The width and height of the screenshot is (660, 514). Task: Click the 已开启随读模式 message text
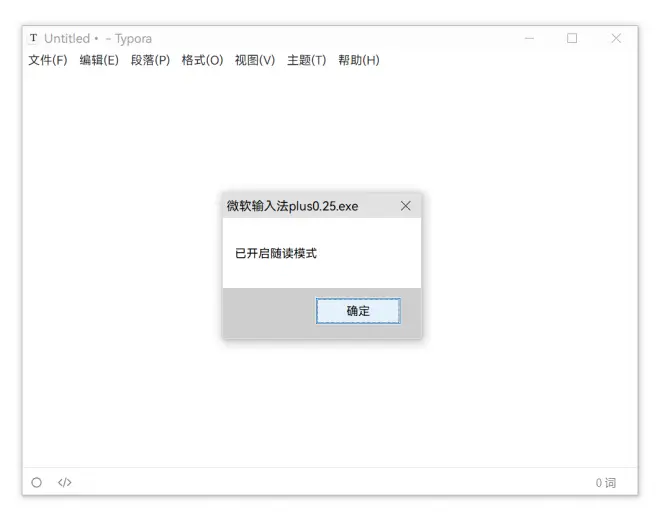(x=276, y=253)
